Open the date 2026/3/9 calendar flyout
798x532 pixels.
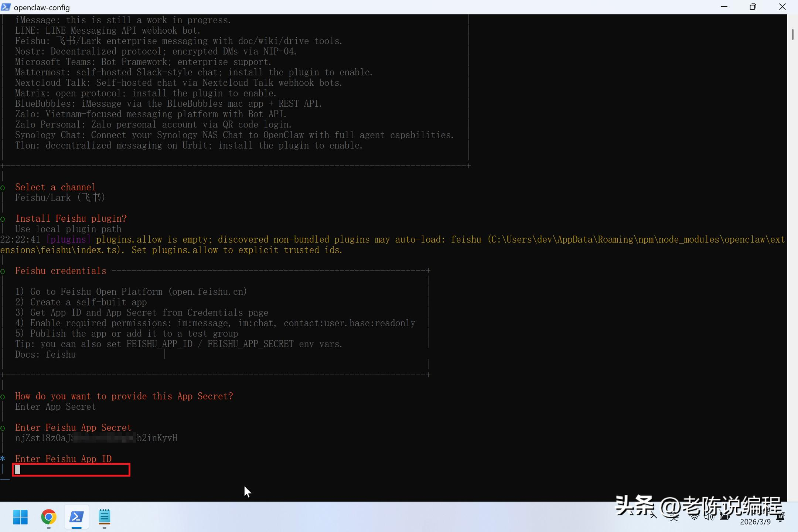pyautogui.click(x=755, y=522)
